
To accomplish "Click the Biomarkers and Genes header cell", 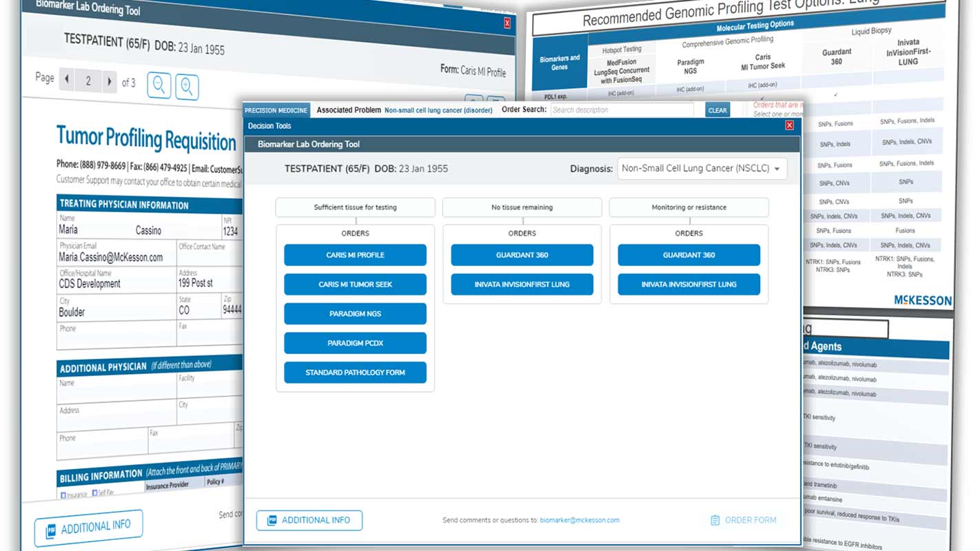I will point(560,63).
